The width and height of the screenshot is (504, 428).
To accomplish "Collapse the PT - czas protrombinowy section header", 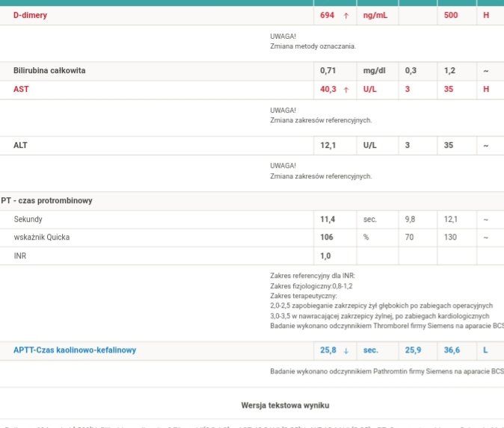I will point(46,201).
